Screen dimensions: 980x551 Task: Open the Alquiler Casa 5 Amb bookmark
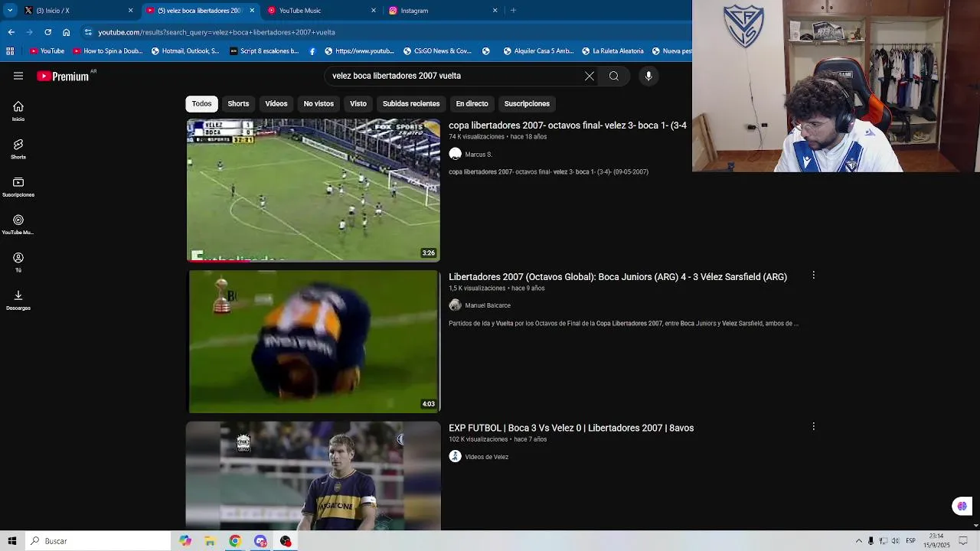(538, 51)
